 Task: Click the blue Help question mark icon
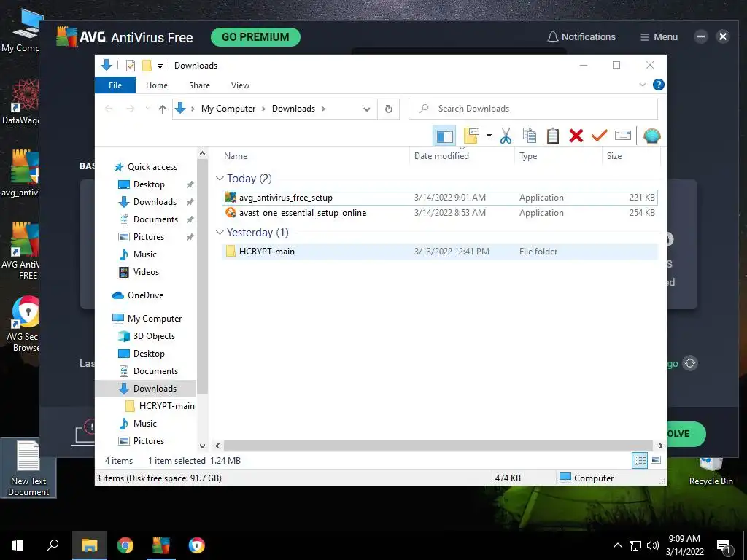(659, 85)
